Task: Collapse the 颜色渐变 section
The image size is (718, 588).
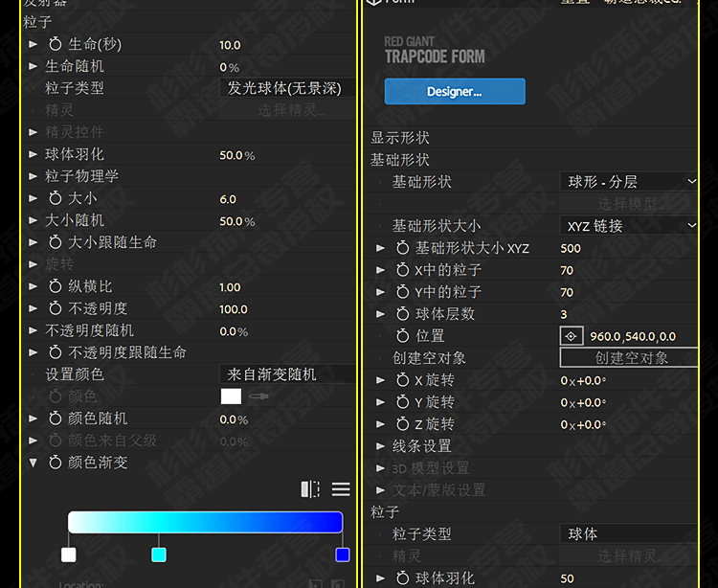Action: [33, 463]
